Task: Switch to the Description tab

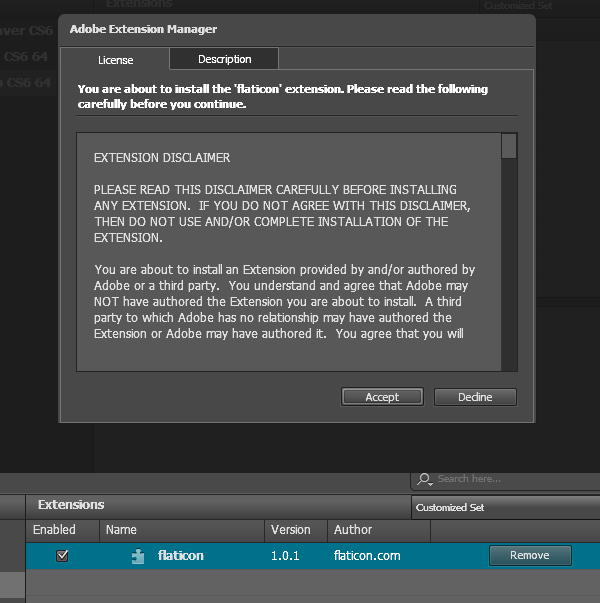Action: click(224, 59)
